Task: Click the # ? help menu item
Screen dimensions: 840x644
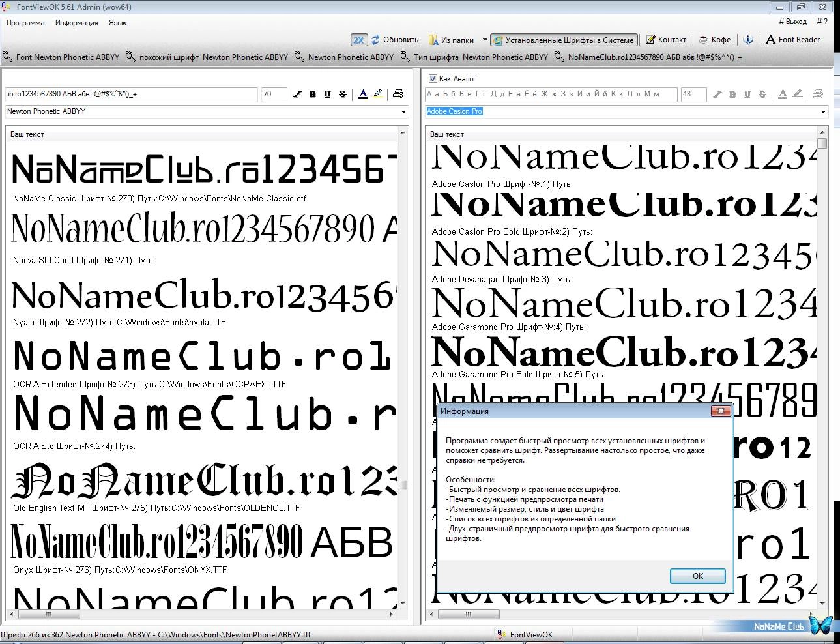Action: [822, 22]
